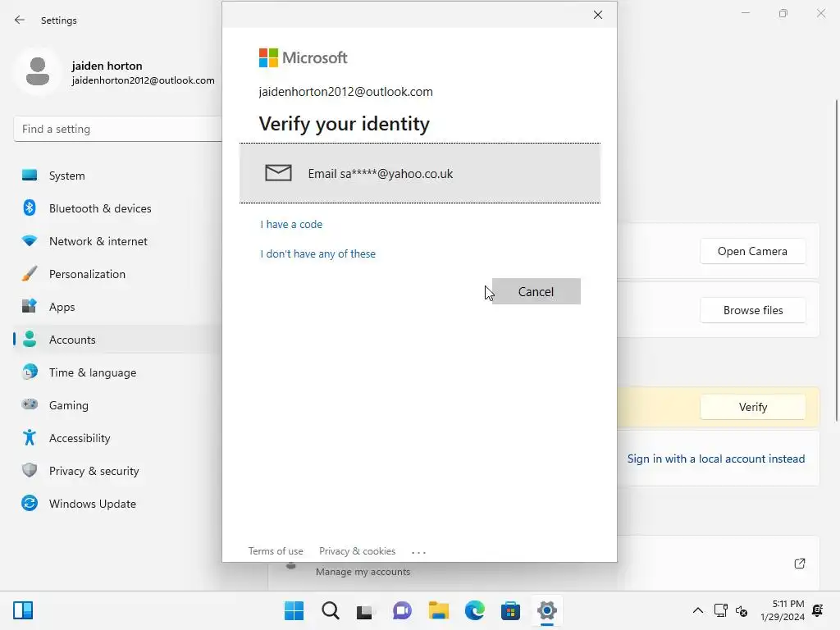Open Microsoft Store from taskbar

510,610
